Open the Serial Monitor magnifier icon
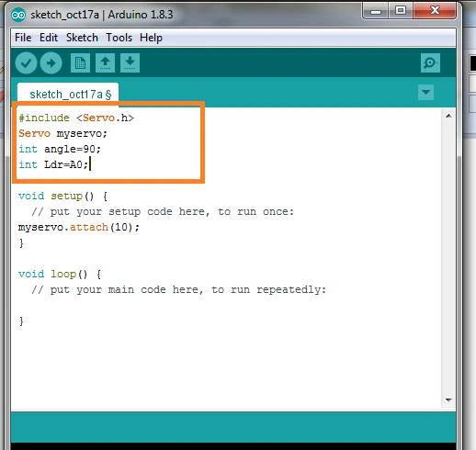 pos(430,63)
